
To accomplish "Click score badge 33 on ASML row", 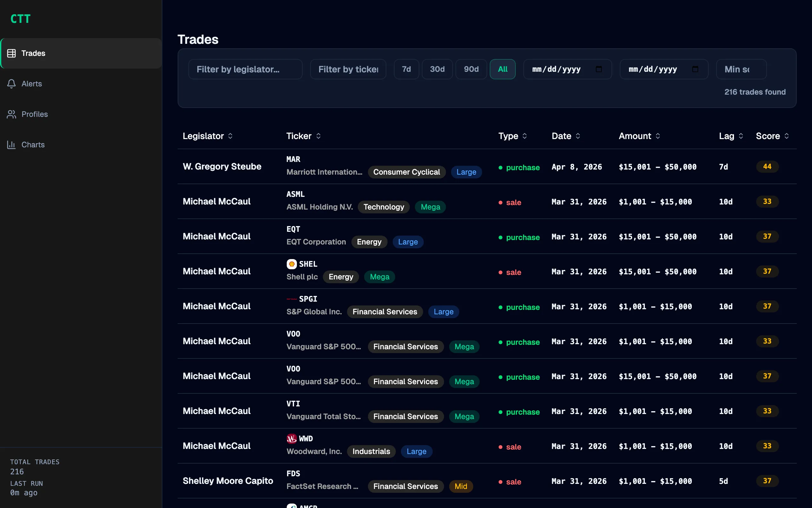I will (x=767, y=202).
